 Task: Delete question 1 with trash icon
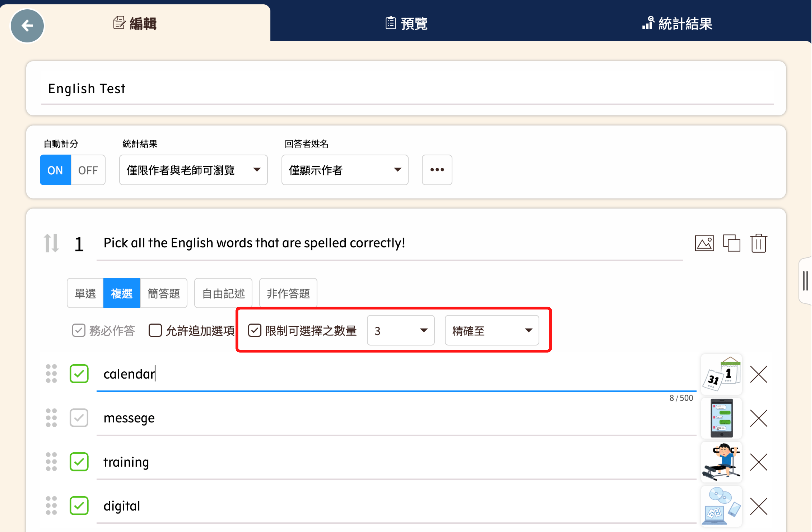tap(758, 243)
